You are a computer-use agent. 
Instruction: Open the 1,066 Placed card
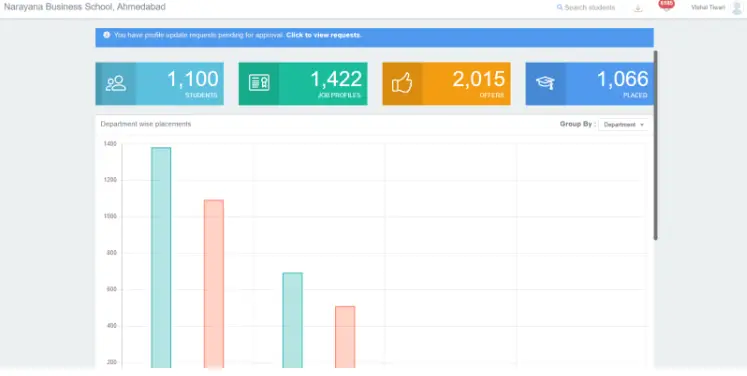tap(589, 83)
